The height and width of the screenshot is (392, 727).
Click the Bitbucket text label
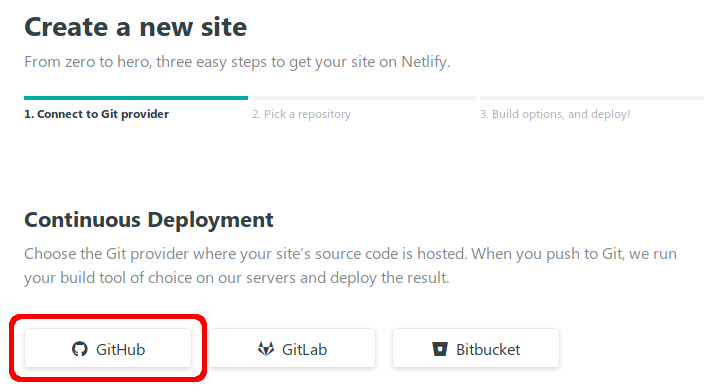(488, 349)
